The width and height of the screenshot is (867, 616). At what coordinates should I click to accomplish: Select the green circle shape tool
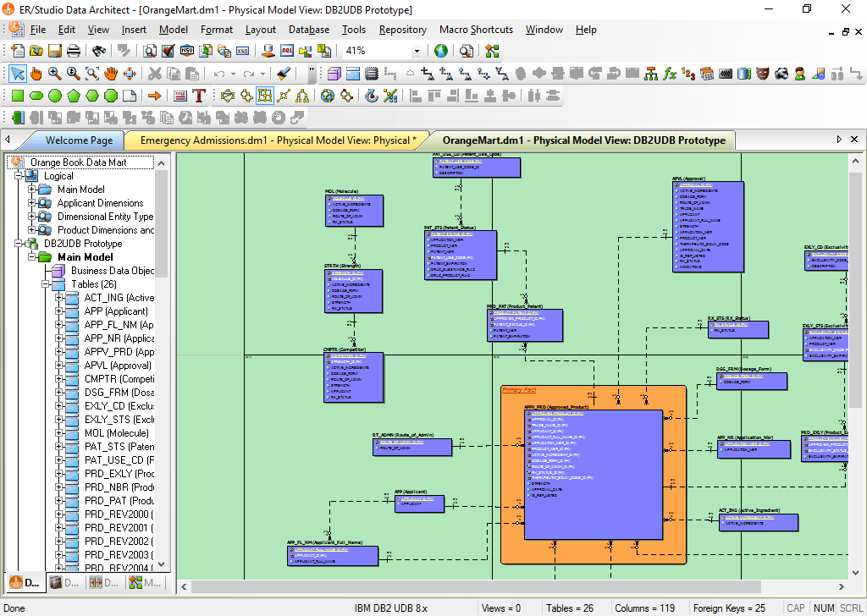click(x=55, y=96)
